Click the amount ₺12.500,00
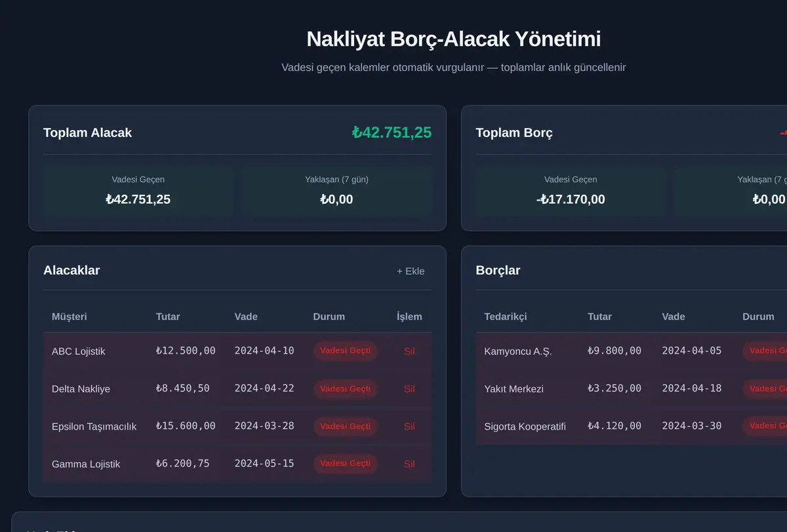This screenshot has height=532, width=787. coord(186,351)
